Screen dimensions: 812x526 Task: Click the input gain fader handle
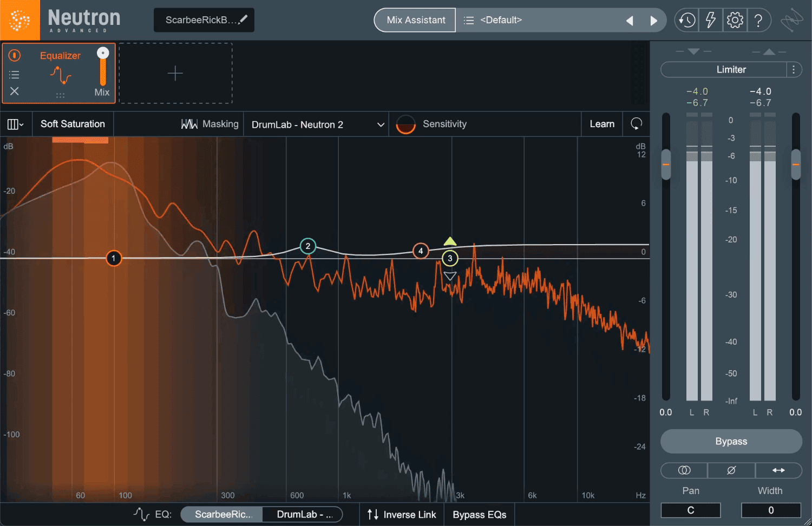(666, 165)
